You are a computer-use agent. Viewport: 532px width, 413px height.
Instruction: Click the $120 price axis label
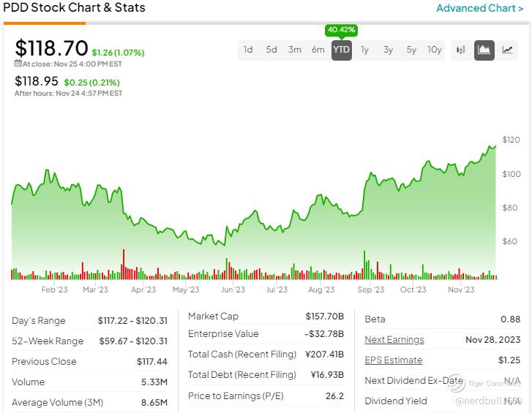[511, 140]
